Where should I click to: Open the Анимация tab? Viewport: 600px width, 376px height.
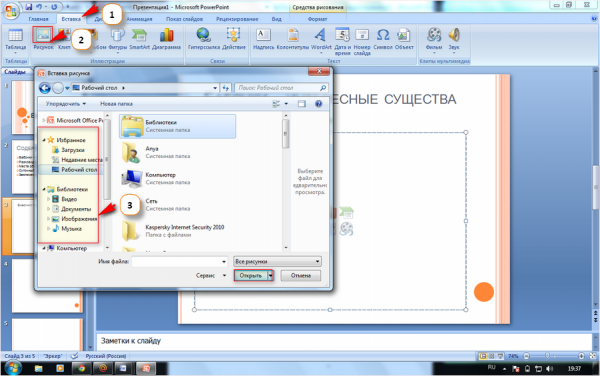pyautogui.click(x=139, y=19)
